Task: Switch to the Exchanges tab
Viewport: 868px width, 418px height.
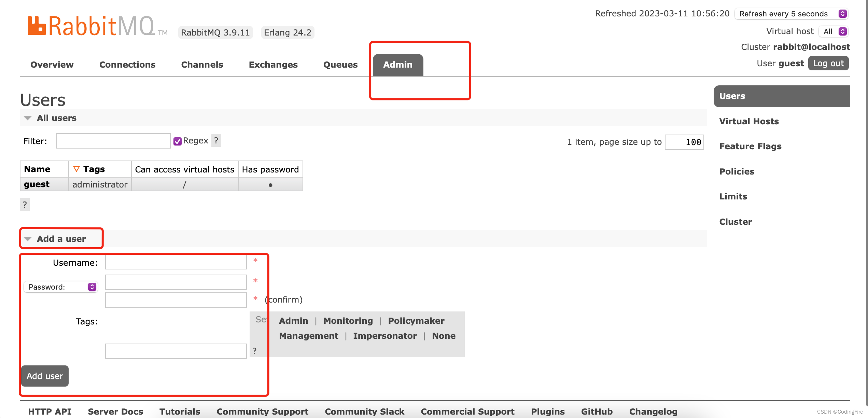Action: [x=273, y=65]
